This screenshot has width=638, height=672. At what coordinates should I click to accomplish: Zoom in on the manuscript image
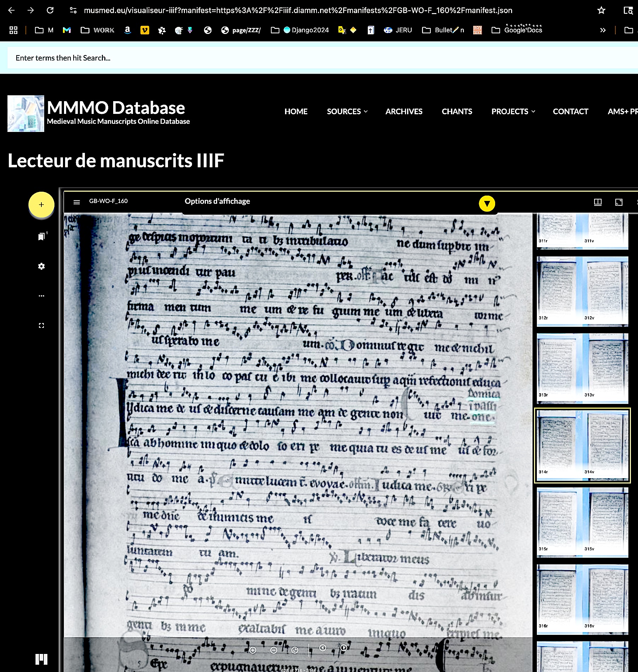253,650
